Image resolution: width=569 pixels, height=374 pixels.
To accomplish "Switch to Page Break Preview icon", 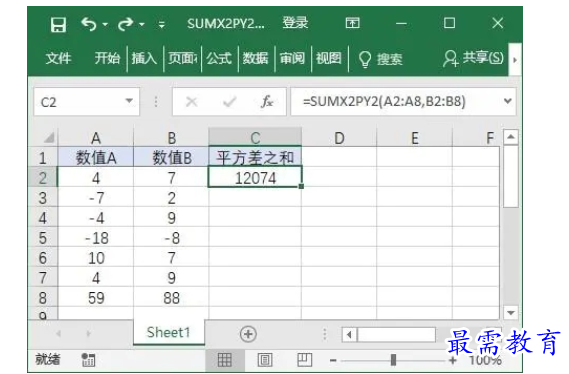I will click(x=304, y=359).
